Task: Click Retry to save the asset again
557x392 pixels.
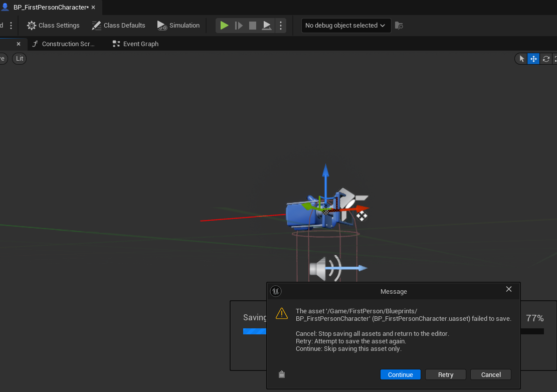Action: [x=446, y=374]
